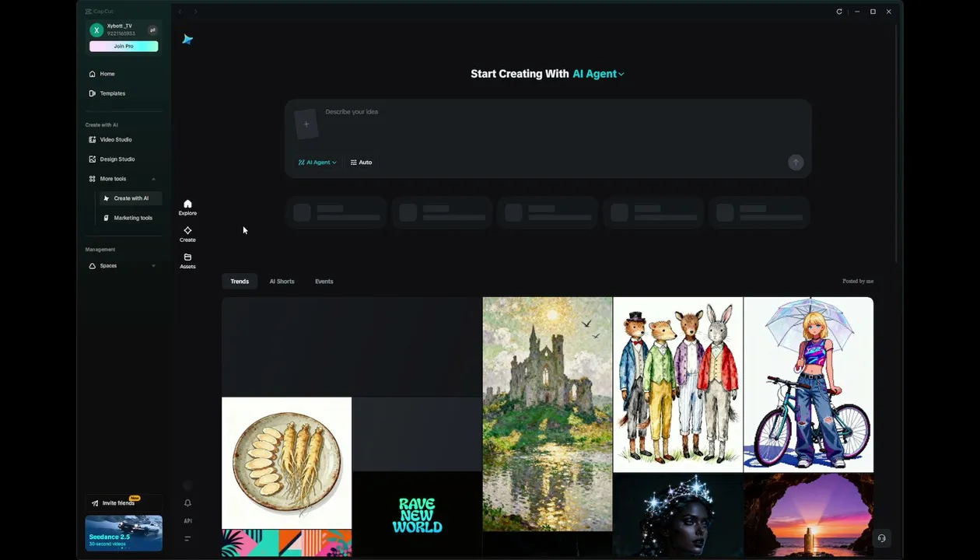The width and height of the screenshot is (980, 560).
Task: Open the AI Agent heading dropdown
Action: 598,74
